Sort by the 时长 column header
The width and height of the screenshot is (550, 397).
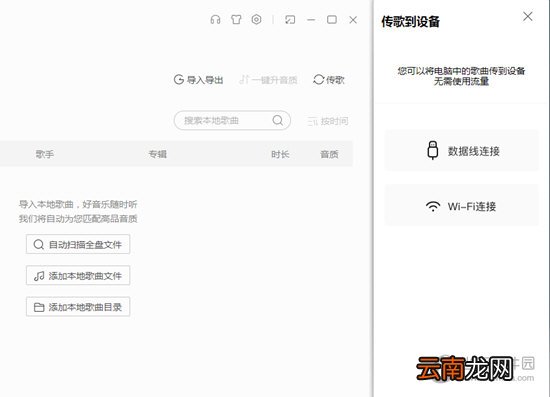[280, 154]
